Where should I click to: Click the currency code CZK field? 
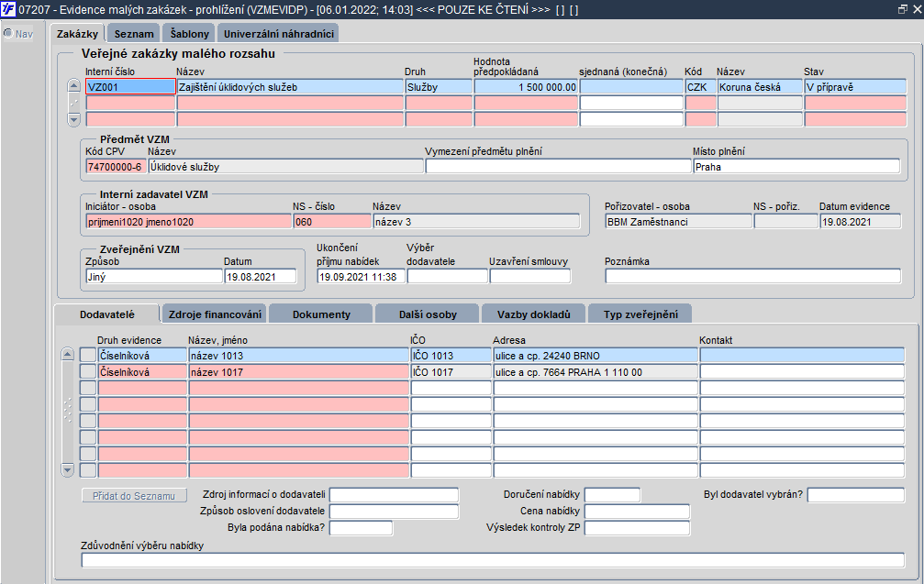point(701,86)
